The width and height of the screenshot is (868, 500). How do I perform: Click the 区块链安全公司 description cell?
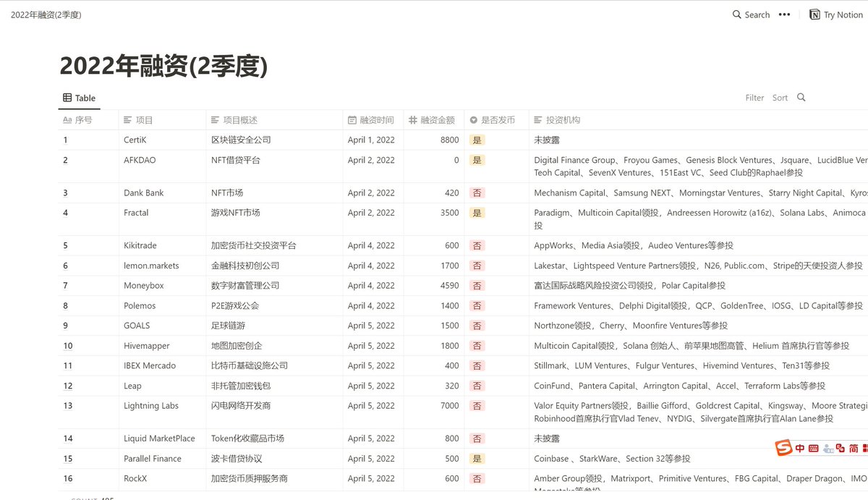pyautogui.click(x=274, y=140)
